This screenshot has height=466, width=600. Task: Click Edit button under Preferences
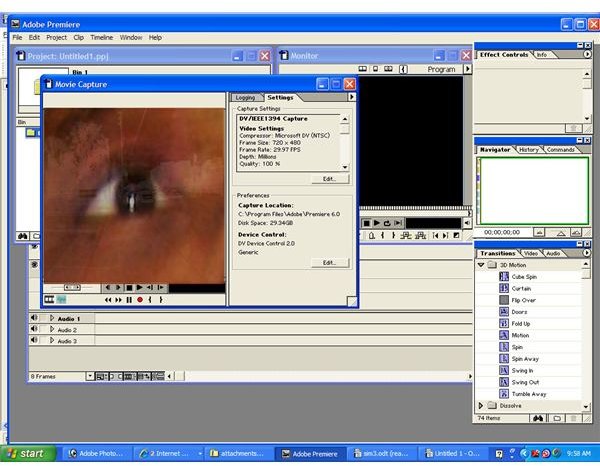coord(330,263)
